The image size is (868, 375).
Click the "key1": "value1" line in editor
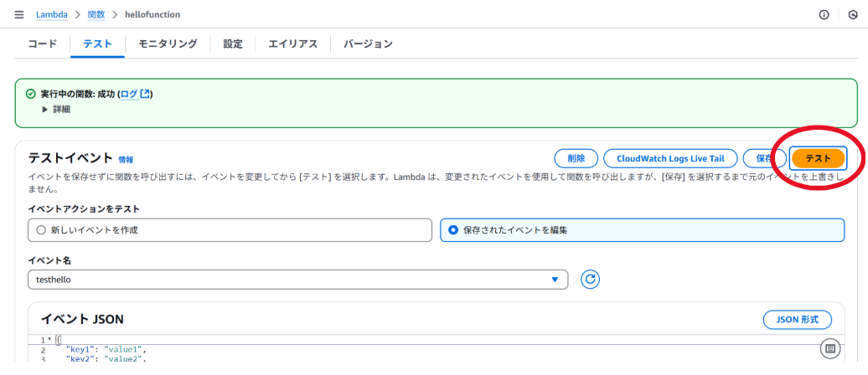(106, 350)
